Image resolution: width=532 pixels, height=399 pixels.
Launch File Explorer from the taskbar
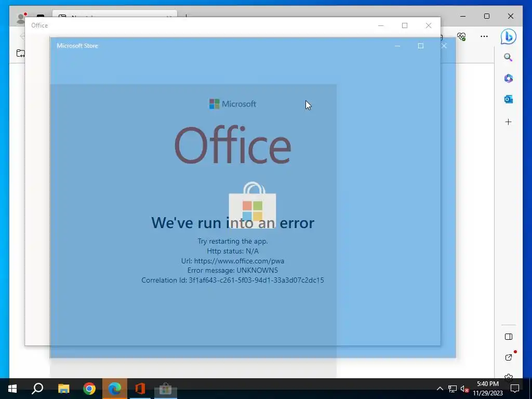63,389
